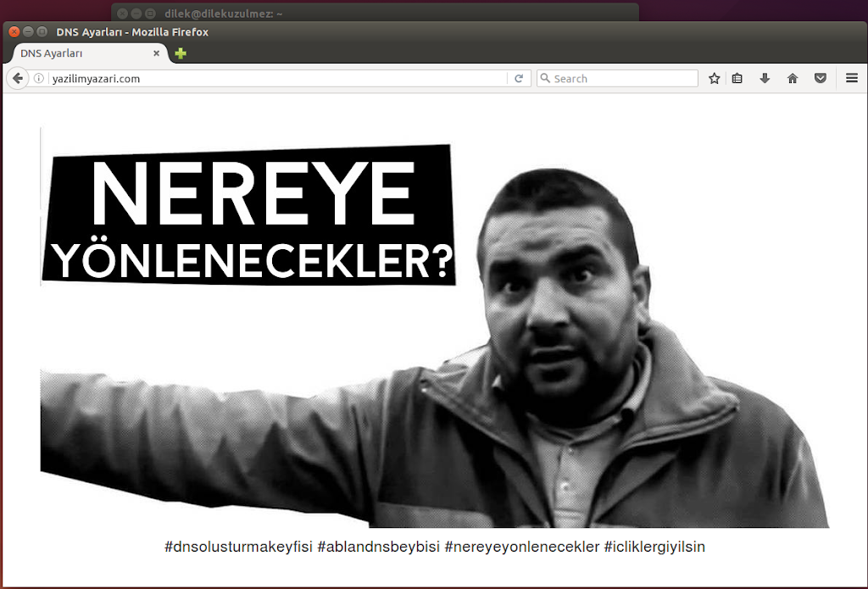Go to the Firefox home page
The height and width of the screenshot is (589, 868).
point(793,78)
